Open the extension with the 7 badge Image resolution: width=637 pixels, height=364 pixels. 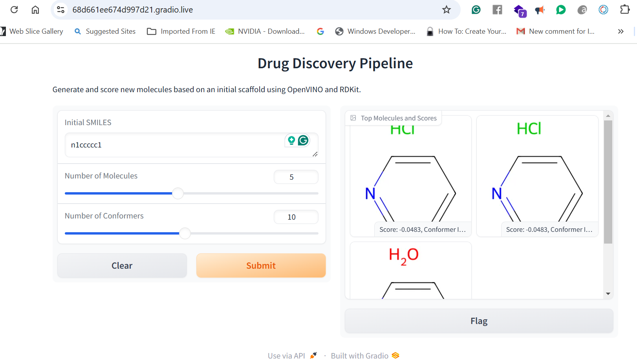520,11
